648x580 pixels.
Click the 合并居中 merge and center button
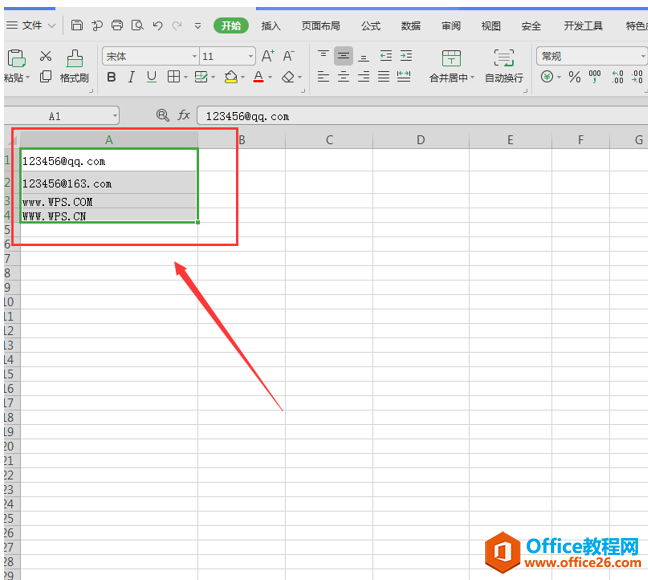(x=452, y=66)
